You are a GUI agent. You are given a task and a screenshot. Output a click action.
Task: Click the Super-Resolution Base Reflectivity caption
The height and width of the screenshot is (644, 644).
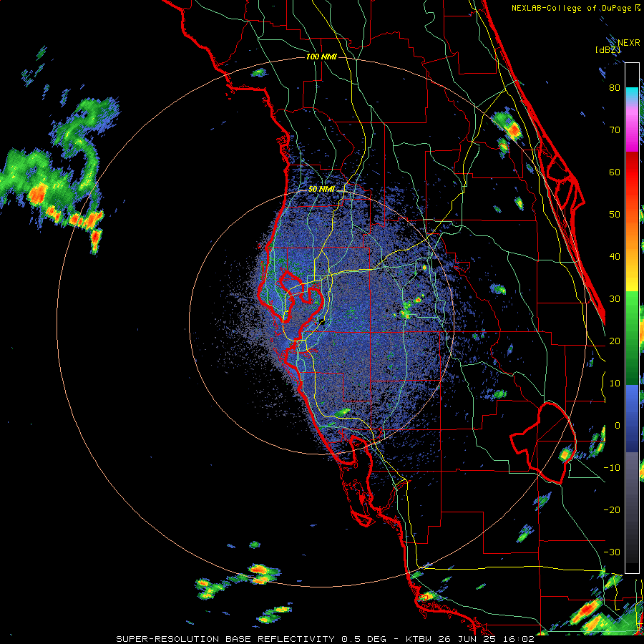tap(326, 639)
